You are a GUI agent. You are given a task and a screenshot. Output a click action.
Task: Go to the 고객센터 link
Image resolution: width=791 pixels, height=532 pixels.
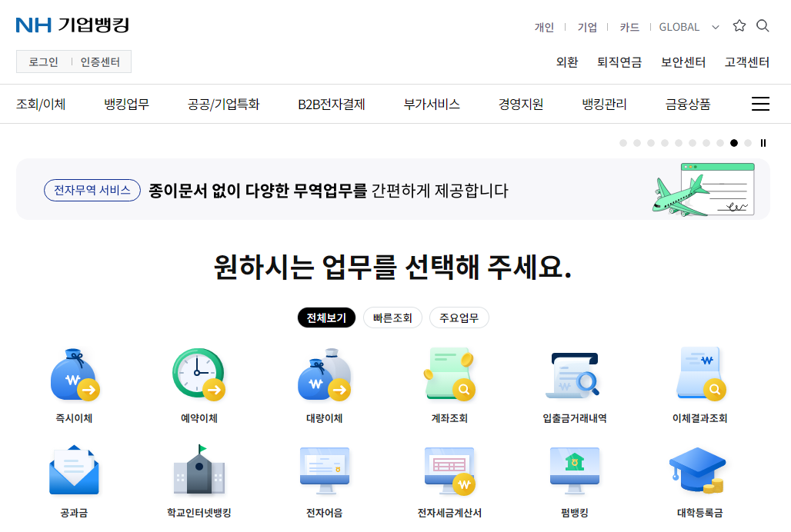point(747,62)
